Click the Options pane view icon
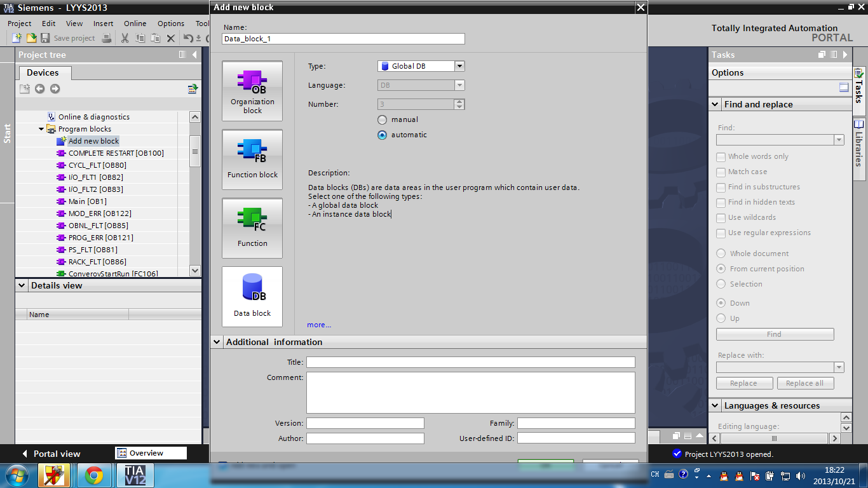Screen dimensions: 868x488 point(844,87)
